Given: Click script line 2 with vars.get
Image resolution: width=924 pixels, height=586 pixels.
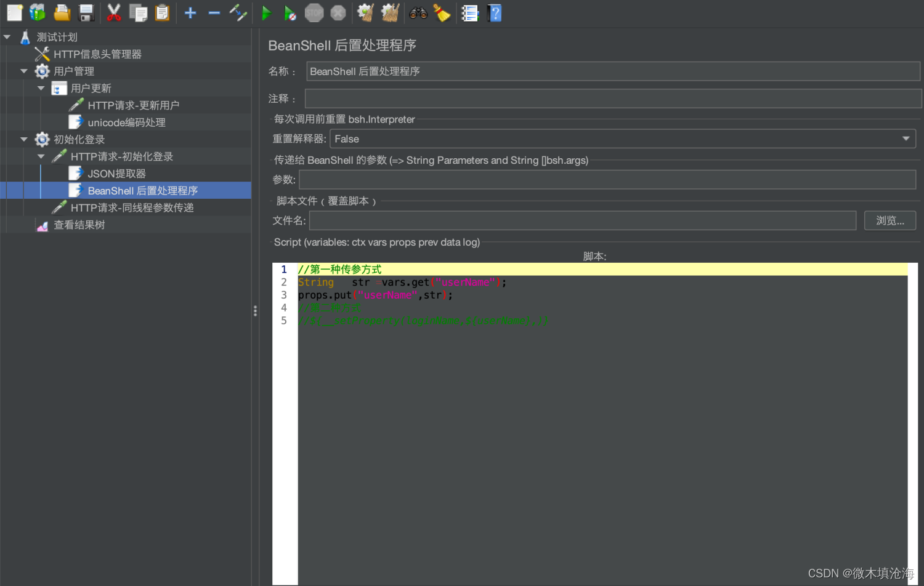Looking at the screenshot, I should coord(402,283).
